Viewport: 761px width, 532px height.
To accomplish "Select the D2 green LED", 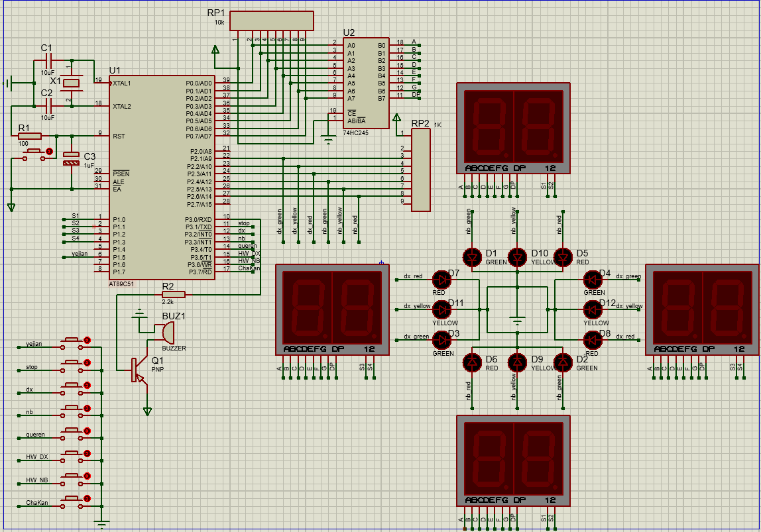I will 563,362.
